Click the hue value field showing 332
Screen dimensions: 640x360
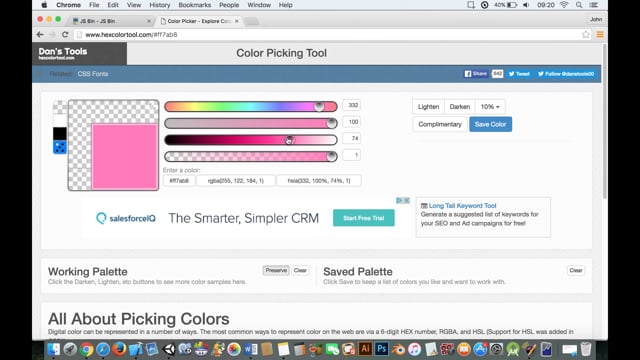click(x=351, y=105)
